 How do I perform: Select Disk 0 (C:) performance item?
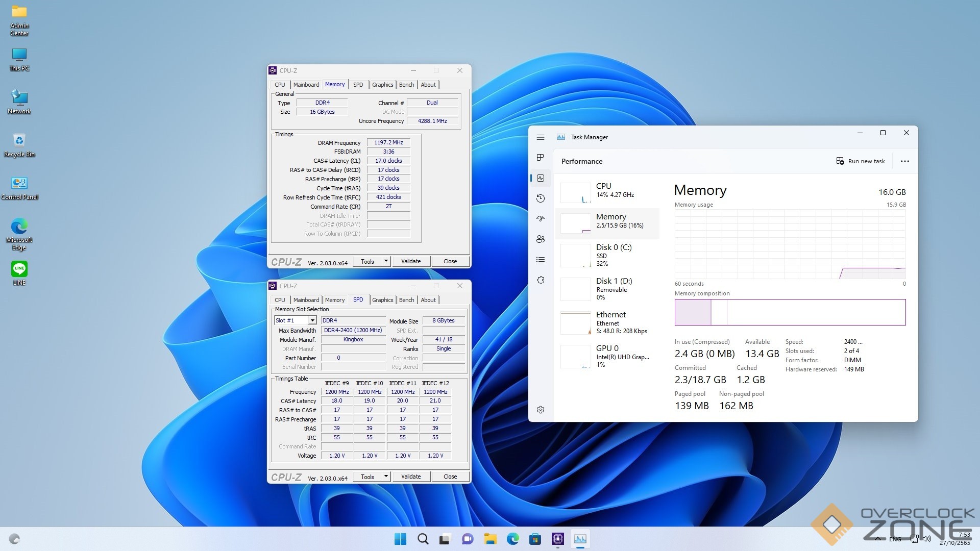click(x=607, y=255)
